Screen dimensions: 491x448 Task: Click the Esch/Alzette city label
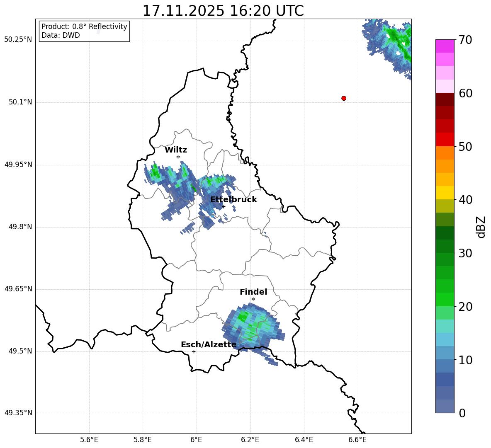click(x=209, y=345)
